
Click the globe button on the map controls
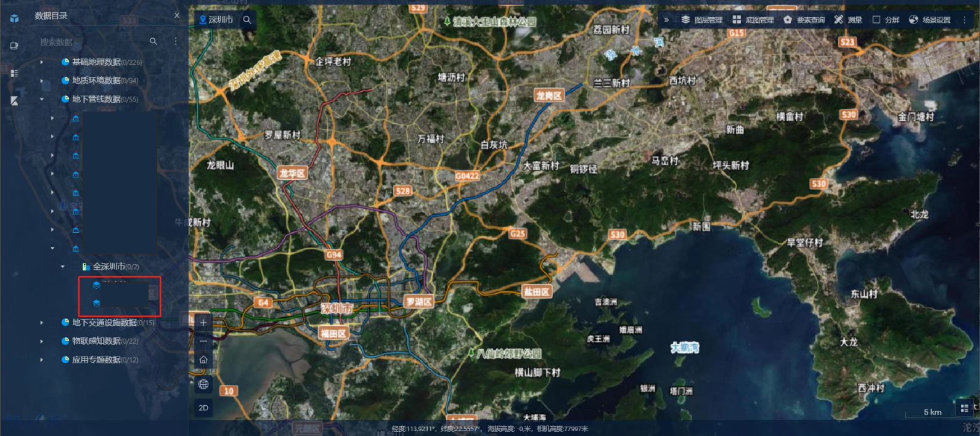pyautogui.click(x=203, y=384)
